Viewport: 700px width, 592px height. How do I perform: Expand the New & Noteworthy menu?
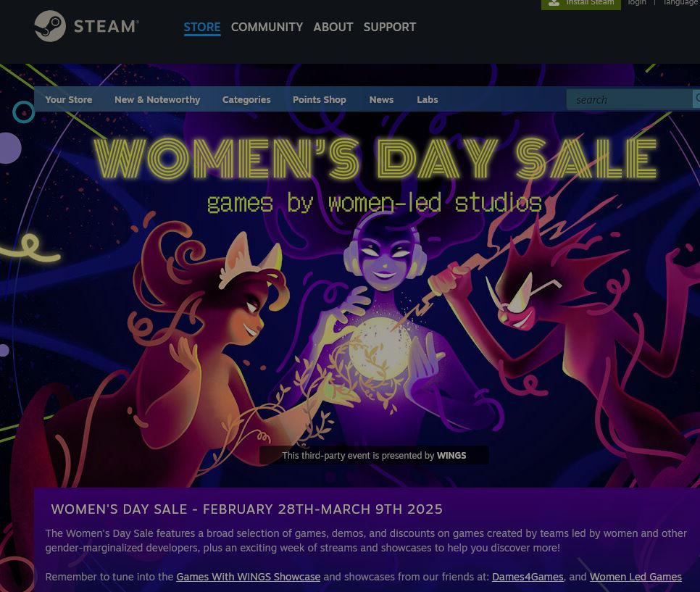pos(157,99)
